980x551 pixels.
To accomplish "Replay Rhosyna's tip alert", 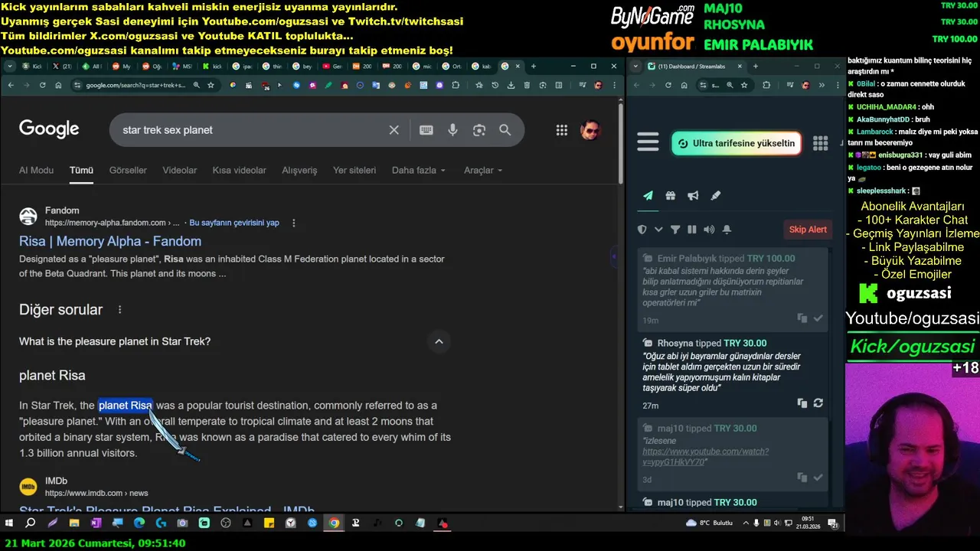I will (818, 403).
